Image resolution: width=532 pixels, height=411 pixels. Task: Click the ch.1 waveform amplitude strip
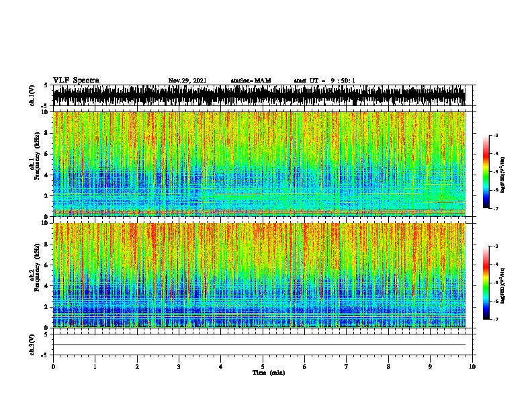tap(259, 95)
